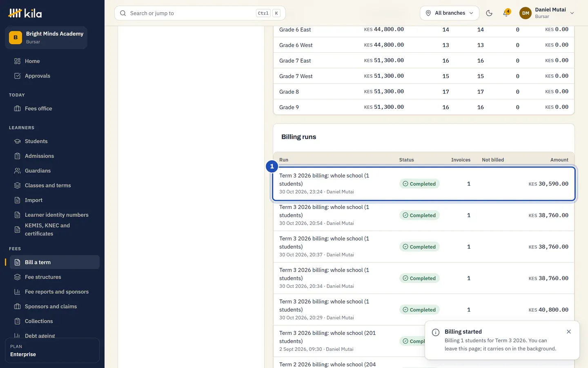
Task: Select the Grade 6 West row
Action: pos(424,45)
